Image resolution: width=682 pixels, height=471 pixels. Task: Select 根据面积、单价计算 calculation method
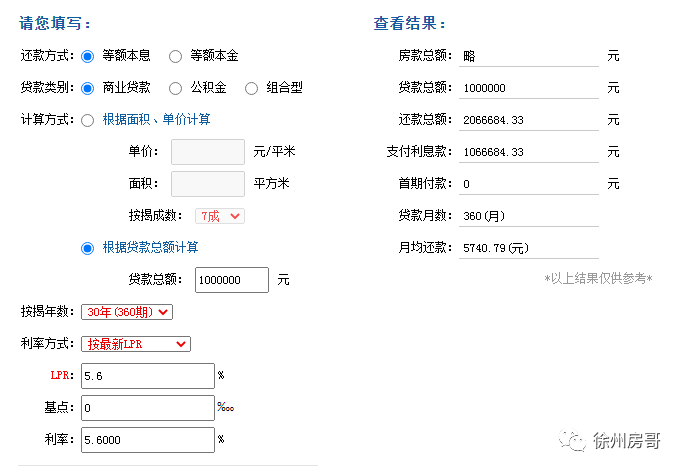(87, 120)
